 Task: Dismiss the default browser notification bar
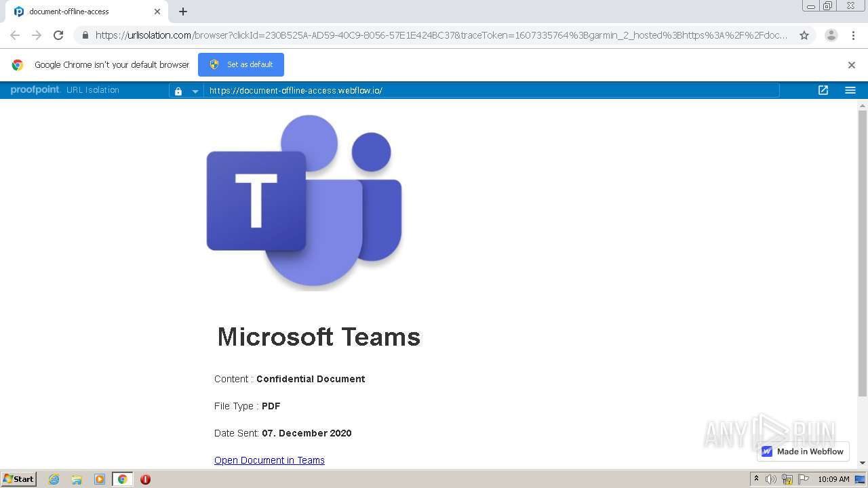point(852,65)
